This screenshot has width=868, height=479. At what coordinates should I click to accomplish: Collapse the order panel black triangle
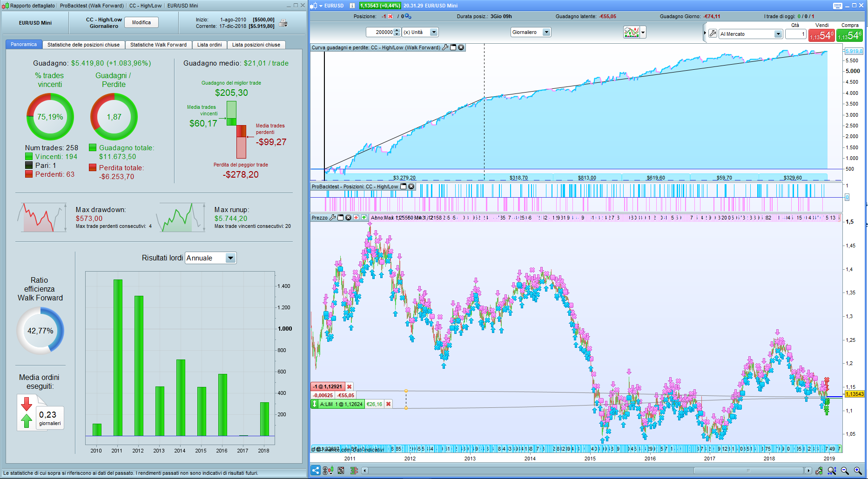[705, 33]
